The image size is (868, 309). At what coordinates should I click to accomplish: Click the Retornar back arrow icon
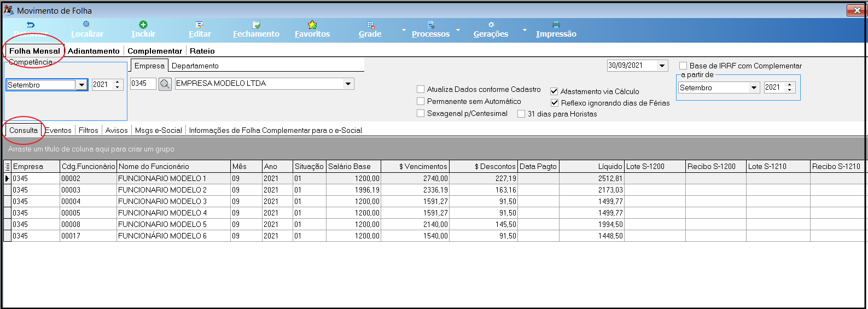(x=31, y=25)
